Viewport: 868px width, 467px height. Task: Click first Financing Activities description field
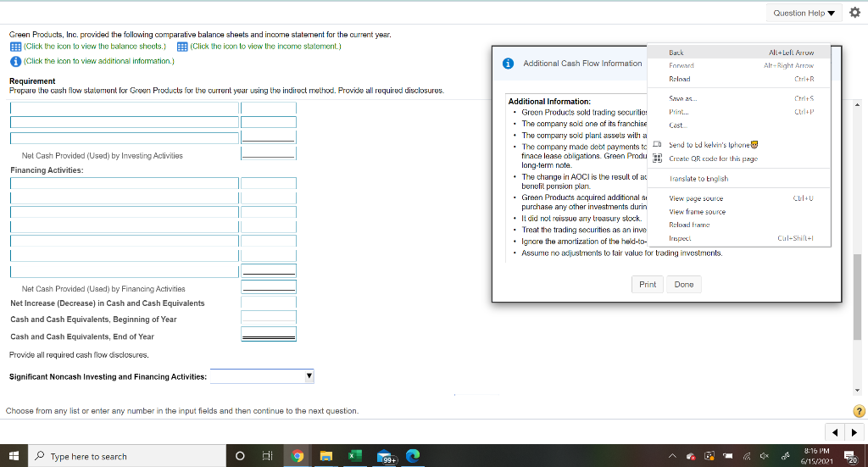125,183
